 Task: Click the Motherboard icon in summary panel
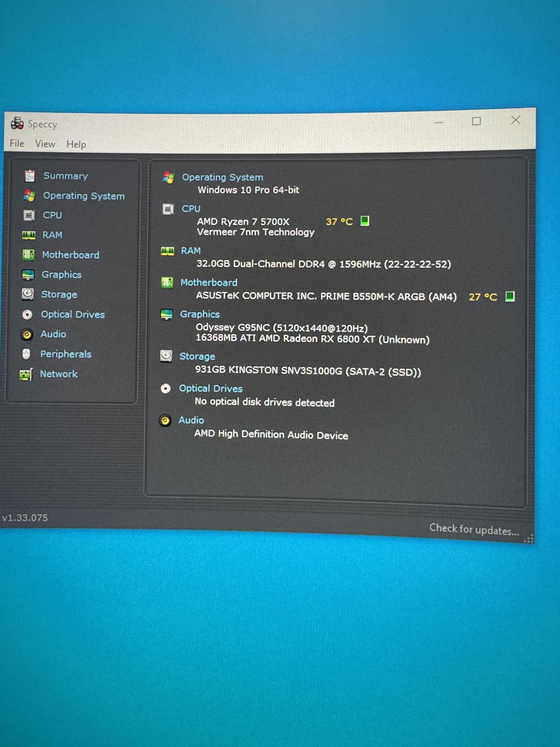(167, 282)
